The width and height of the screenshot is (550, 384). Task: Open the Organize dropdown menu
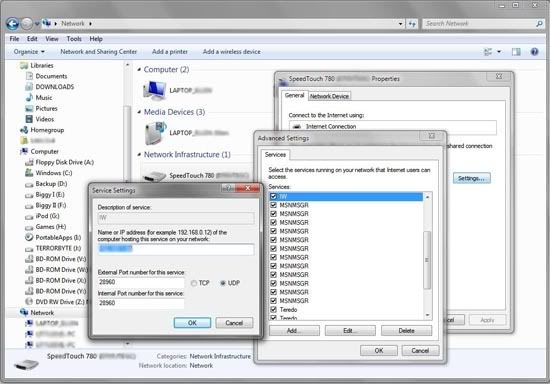(29, 52)
